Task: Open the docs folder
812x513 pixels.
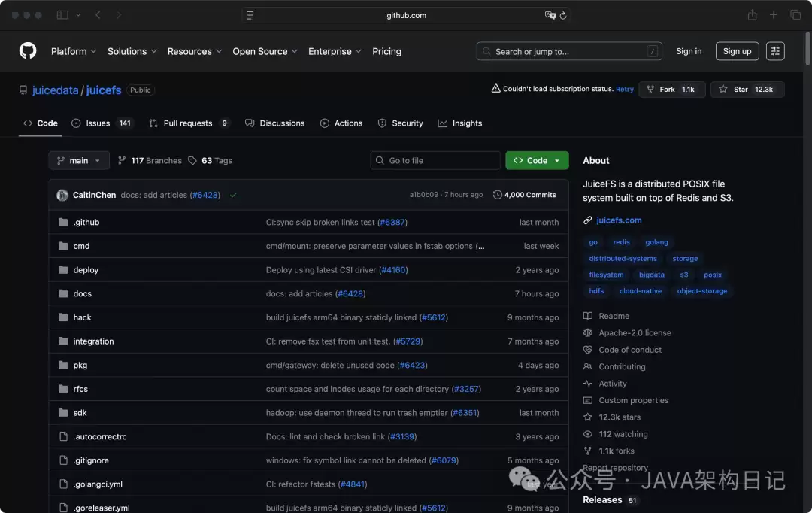Action: [x=83, y=294]
